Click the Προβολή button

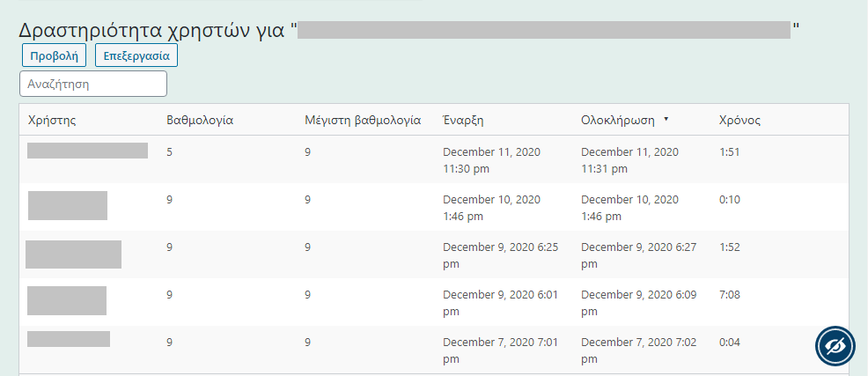click(55, 55)
